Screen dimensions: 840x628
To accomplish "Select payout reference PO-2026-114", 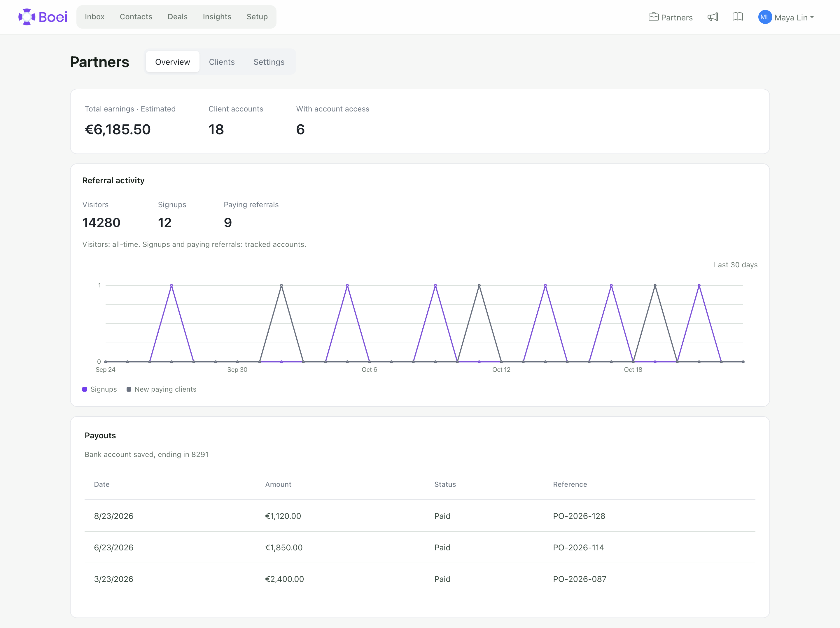I will point(578,547).
